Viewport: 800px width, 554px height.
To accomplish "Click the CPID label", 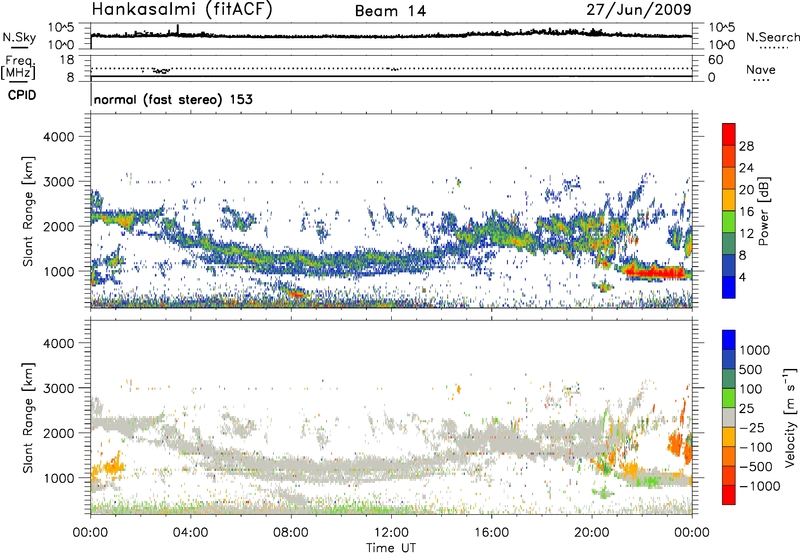I will coord(22,95).
